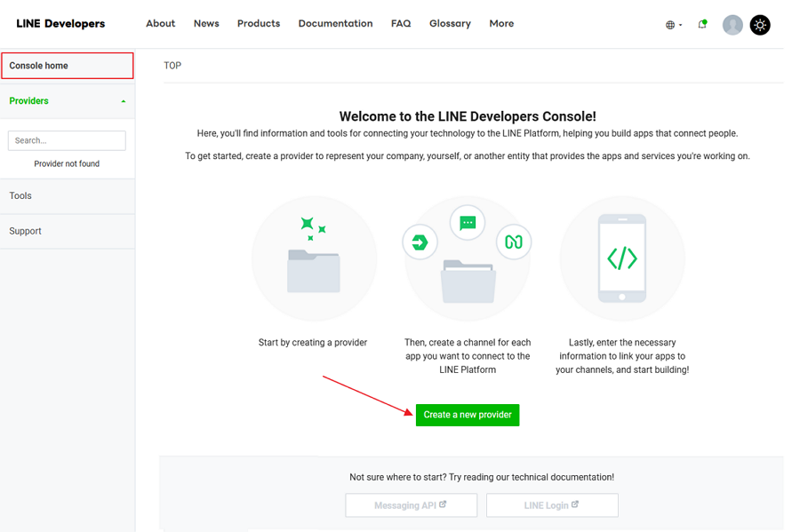792x532 pixels.
Task: Click the smartphone code illustration
Action: click(x=622, y=258)
